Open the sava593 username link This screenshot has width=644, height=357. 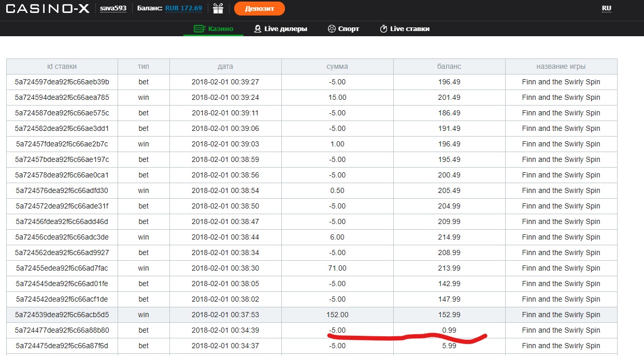[x=113, y=8]
